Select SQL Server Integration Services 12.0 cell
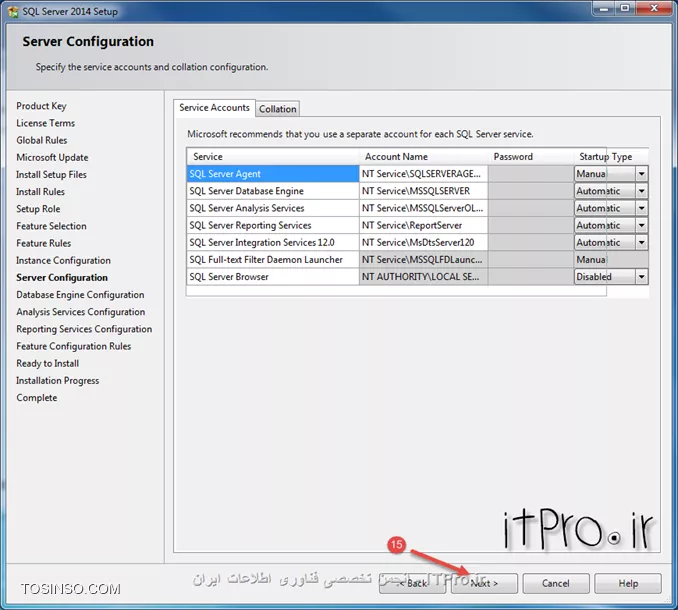Screen dimensions: 678x610 coord(273,243)
